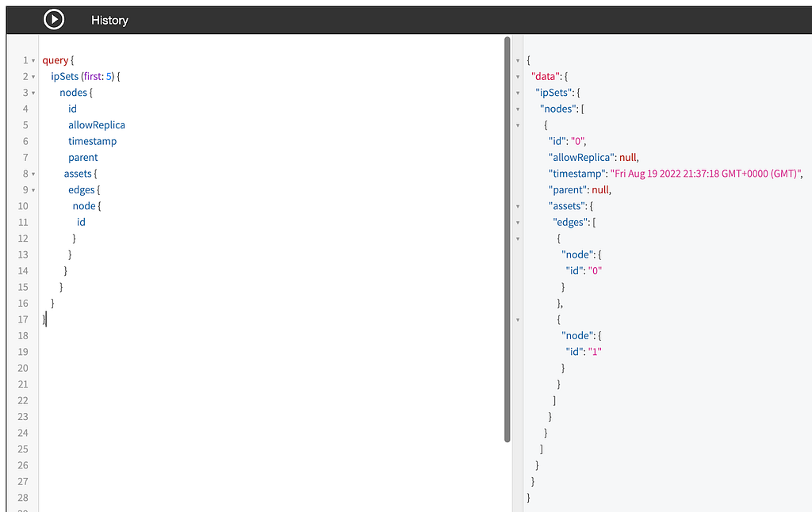Fold the second edge object in results
This screenshot has height=512, width=812.
click(x=518, y=320)
